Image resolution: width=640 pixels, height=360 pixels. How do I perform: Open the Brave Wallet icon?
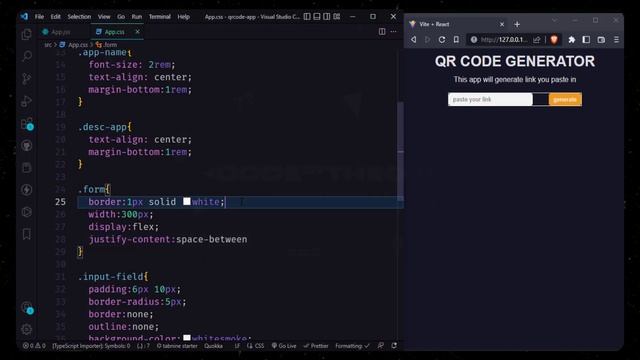click(601, 40)
